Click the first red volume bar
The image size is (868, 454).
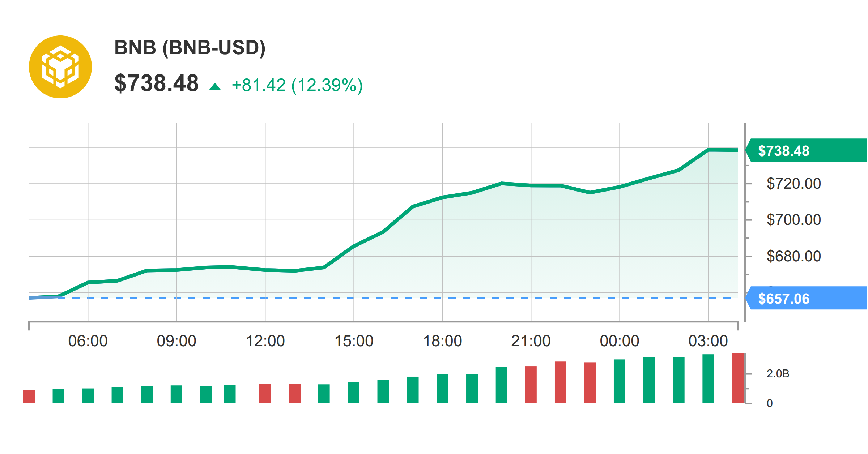point(29,397)
